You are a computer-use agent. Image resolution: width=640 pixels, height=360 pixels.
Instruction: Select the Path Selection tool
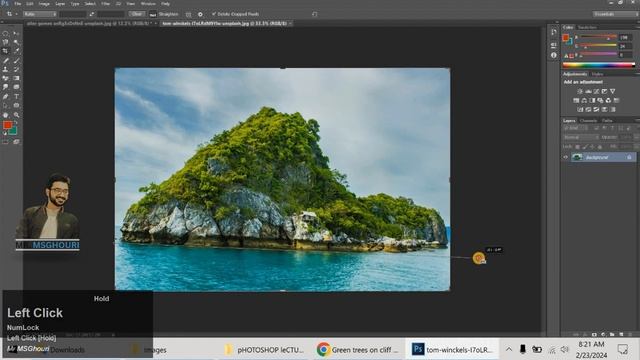coord(6,106)
